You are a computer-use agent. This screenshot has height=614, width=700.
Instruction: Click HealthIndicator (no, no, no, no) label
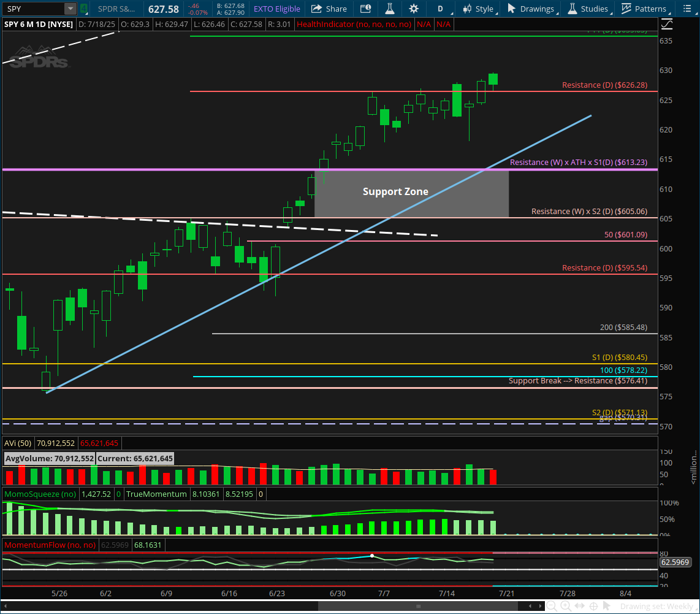tap(354, 24)
